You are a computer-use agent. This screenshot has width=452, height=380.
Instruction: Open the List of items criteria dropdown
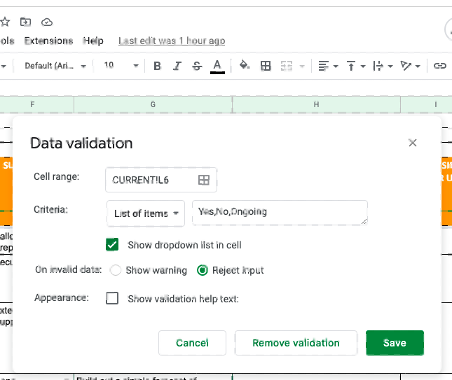pos(145,213)
